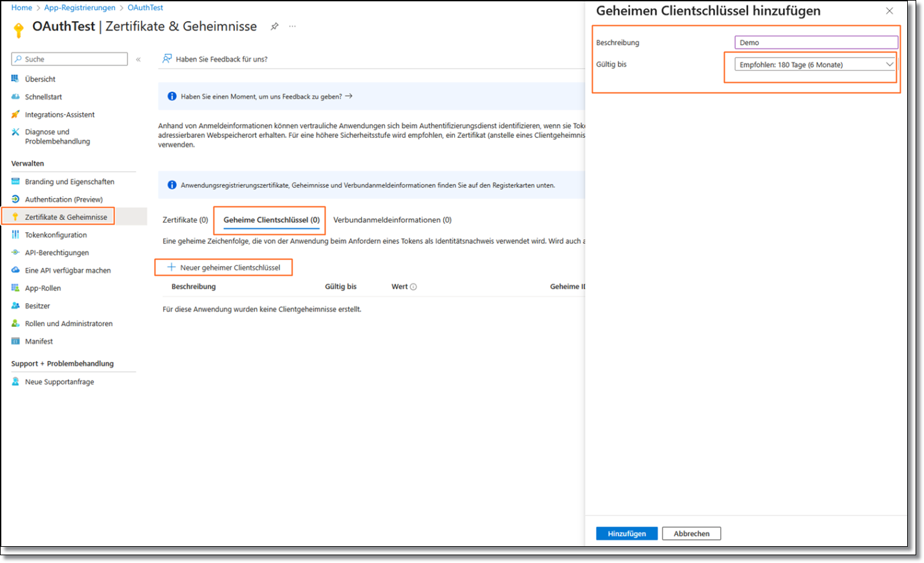This screenshot has height=563, width=924.
Task: Click the info icon next to Wert
Action: pyautogui.click(x=413, y=287)
